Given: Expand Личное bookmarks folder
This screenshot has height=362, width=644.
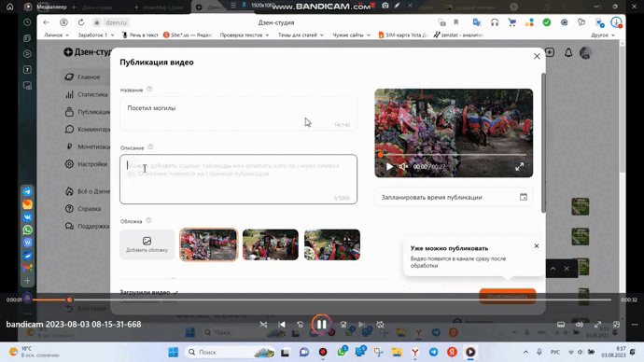Looking at the screenshot, I should [57, 35].
